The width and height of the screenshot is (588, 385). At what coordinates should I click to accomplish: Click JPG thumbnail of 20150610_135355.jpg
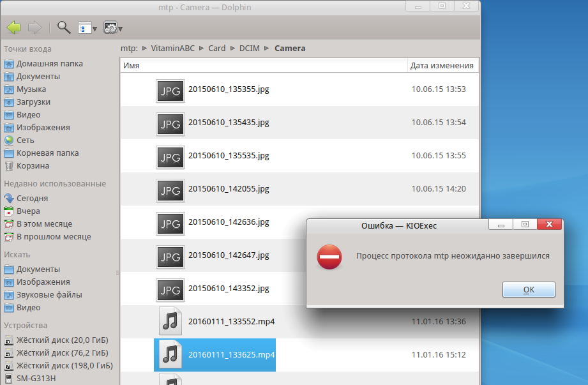(170, 91)
